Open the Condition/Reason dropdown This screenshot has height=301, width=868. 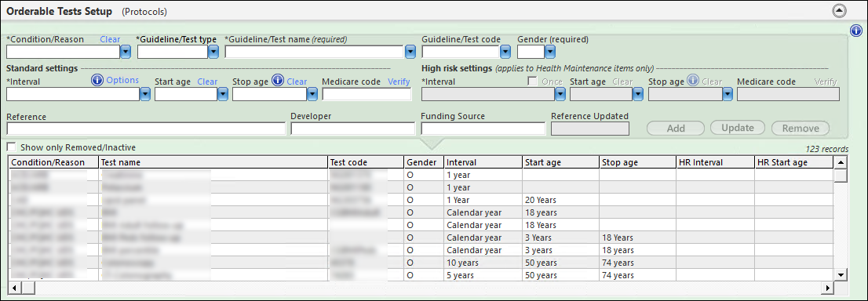(125, 52)
